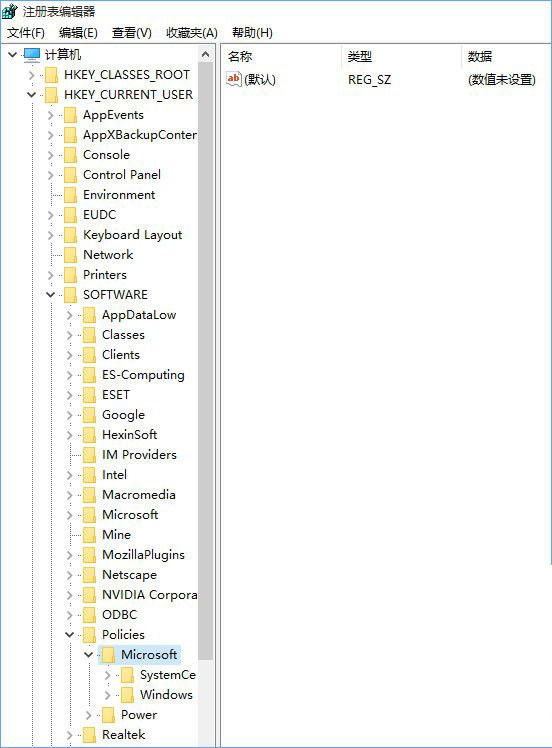Expand the SystemCertificates subkey arrow
552x748 pixels.
108,675
